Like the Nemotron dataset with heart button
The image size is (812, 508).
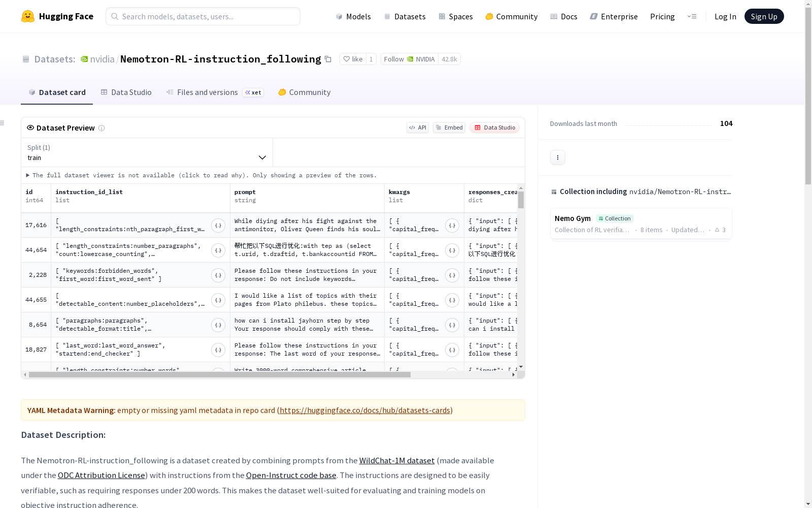pyautogui.click(x=353, y=59)
